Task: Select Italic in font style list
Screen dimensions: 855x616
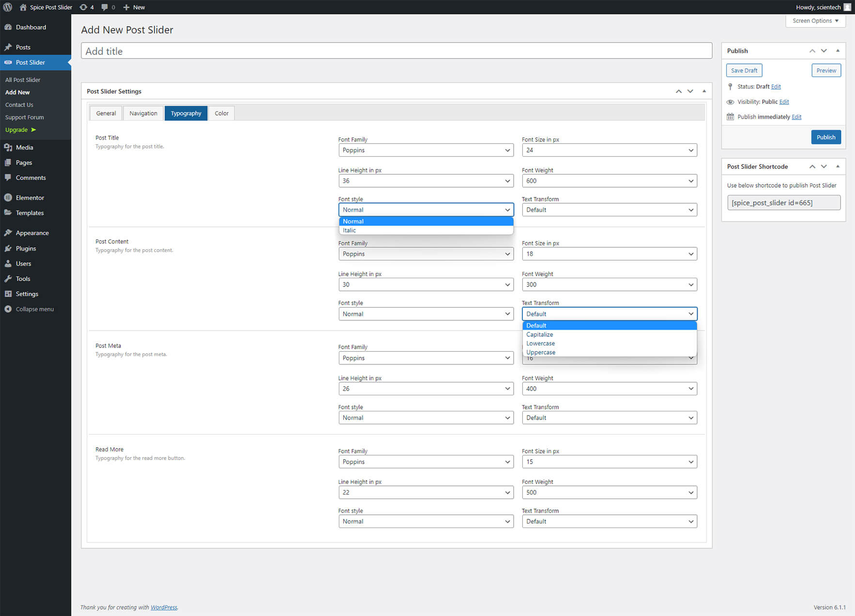Action: click(350, 230)
